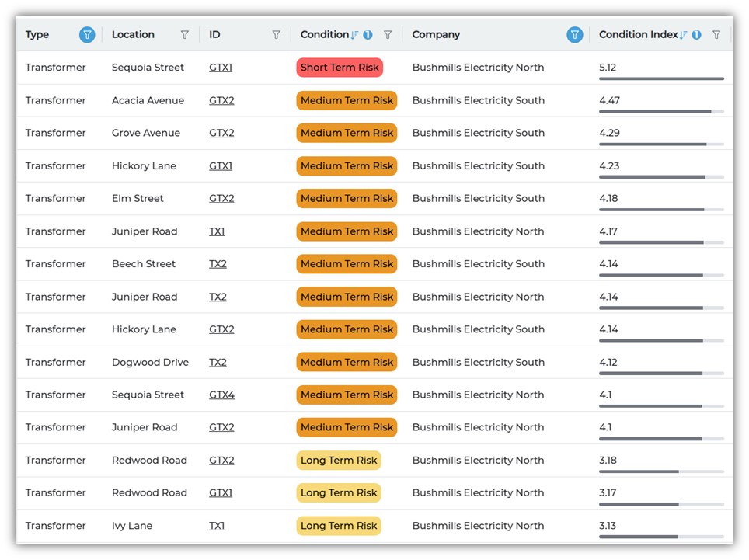Click the red Short Term Risk badge
This screenshot has width=749, height=560.
click(340, 68)
